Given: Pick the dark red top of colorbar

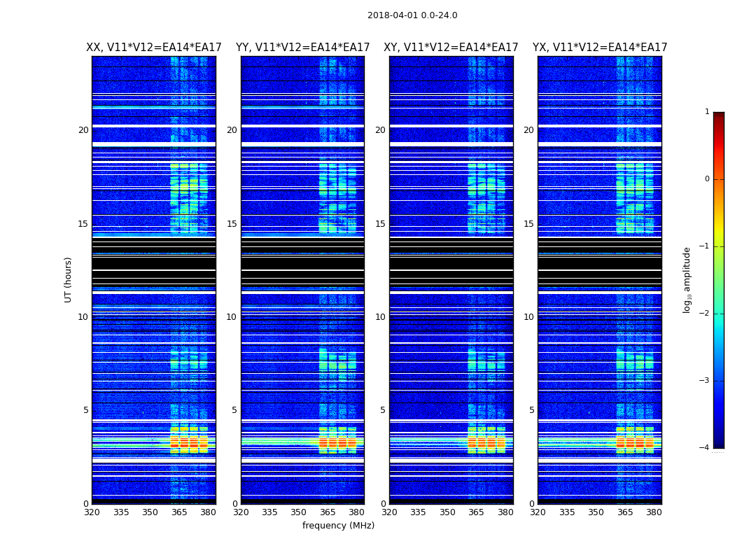Looking at the screenshot, I should [x=718, y=115].
